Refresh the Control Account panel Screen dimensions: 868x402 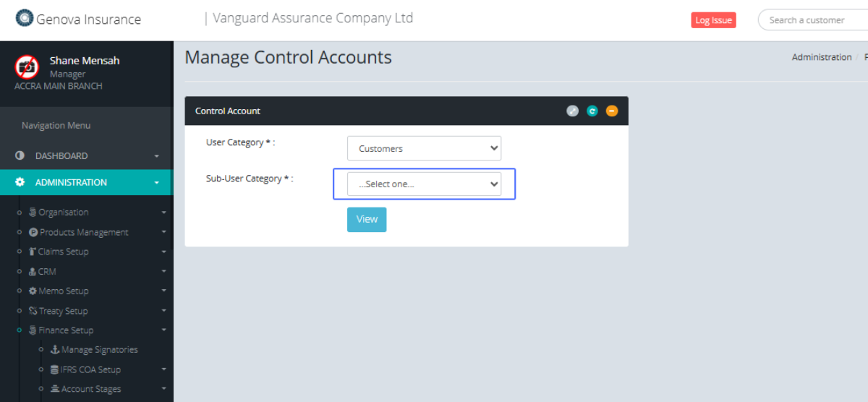click(592, 111)
